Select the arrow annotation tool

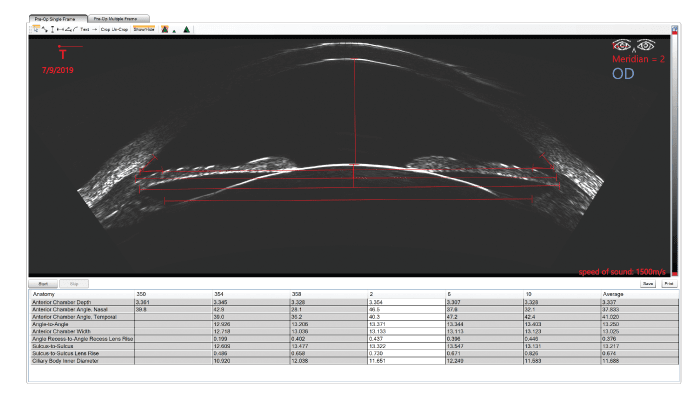click(95, 29)
